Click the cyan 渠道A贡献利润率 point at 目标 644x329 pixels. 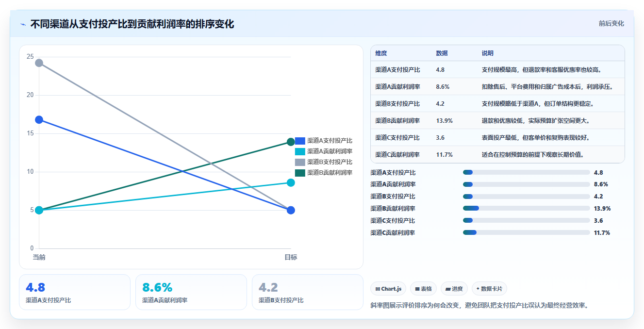[291, 182]
